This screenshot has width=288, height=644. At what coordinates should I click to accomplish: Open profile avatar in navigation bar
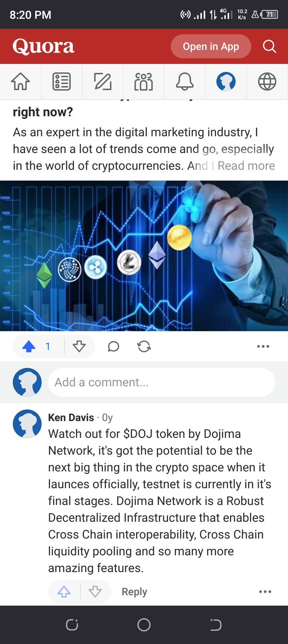click(226, 81)
